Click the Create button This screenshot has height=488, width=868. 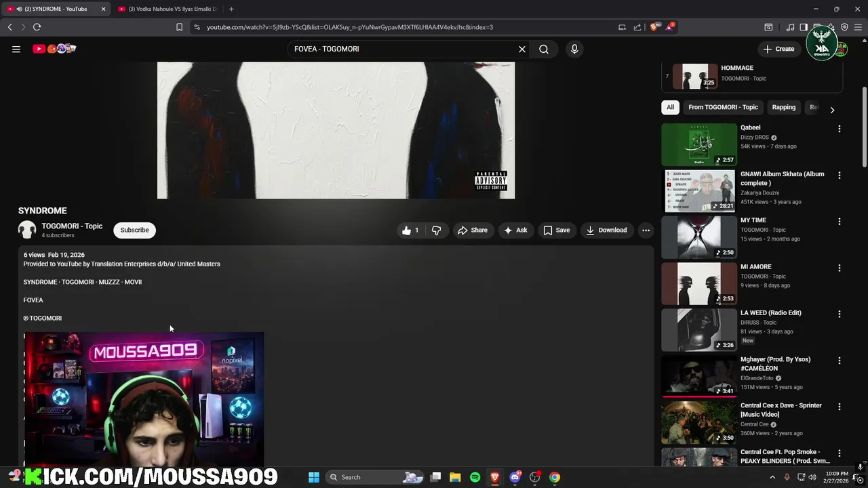coord(778,49)
